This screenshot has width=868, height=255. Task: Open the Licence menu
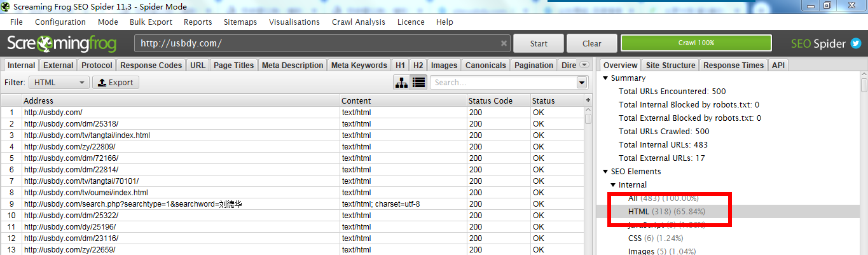[x=411, y=22]
